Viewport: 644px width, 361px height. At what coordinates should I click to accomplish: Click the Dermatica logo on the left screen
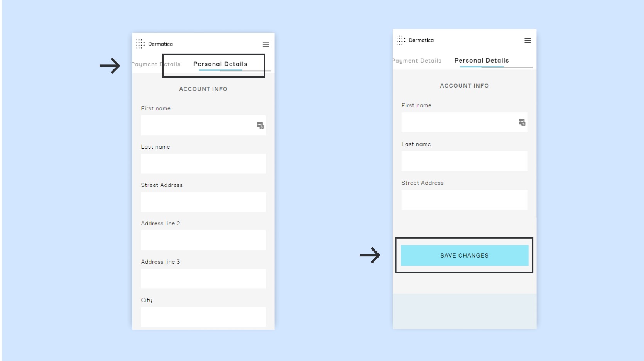coord(155,44)
